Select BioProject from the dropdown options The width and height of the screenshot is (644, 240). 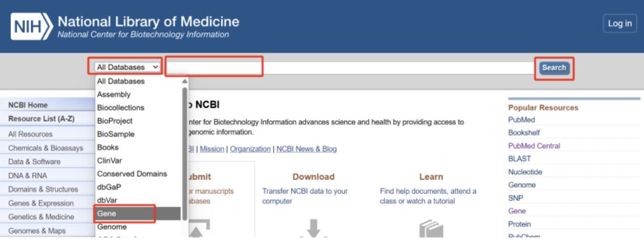point(115,121)
